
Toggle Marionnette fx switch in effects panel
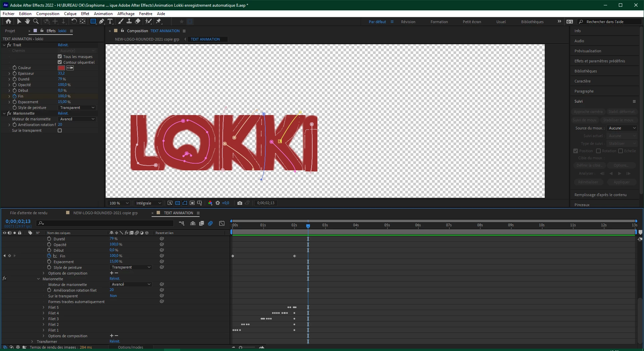point(9,113)
